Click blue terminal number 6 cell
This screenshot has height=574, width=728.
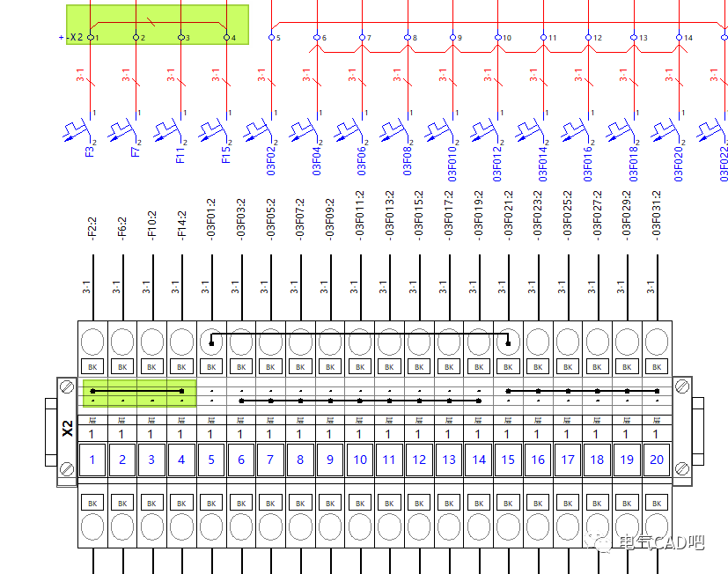(241, 460)
